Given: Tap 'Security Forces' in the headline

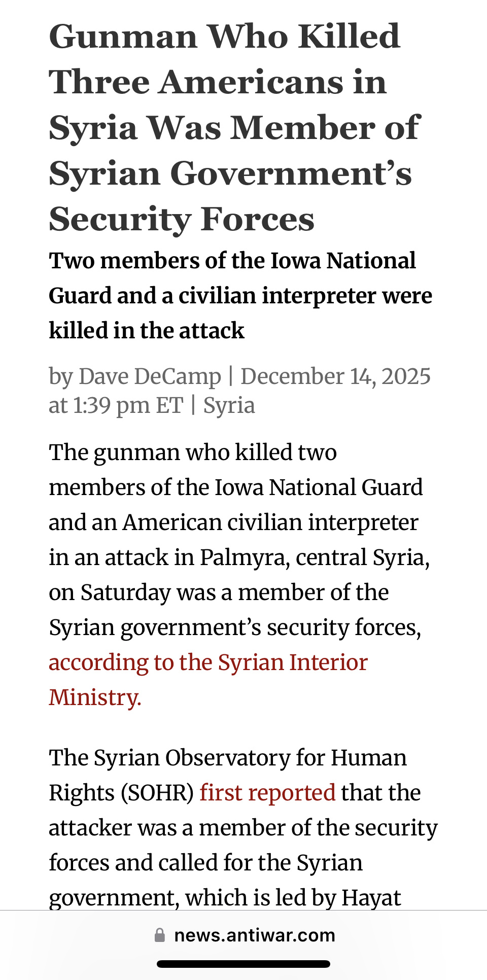Looking at the screenshot, I should point(182,219).
